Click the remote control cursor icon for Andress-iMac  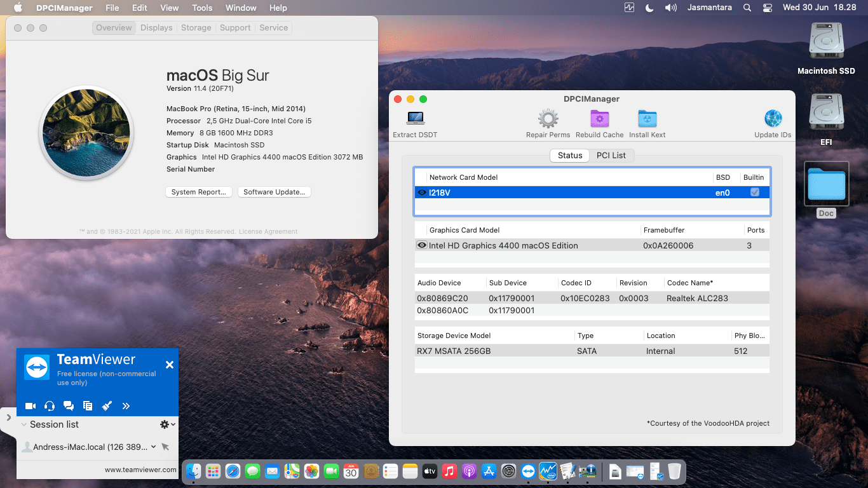[165, 447]
